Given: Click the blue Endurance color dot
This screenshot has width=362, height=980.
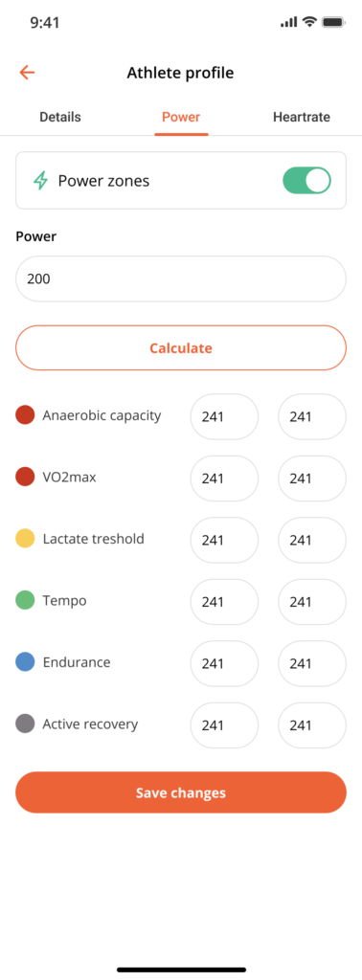Looking at the screenshot, I should 25,662.
